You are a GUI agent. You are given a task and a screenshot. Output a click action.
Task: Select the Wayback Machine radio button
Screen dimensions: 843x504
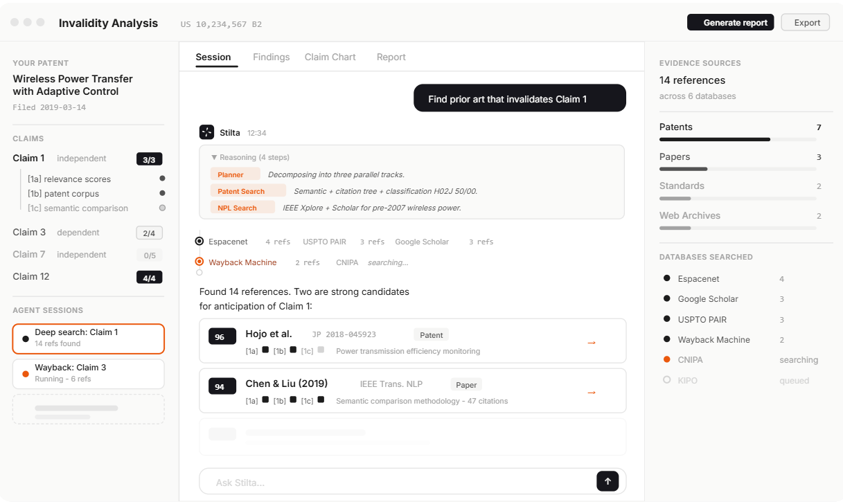[x=199, y=262]
